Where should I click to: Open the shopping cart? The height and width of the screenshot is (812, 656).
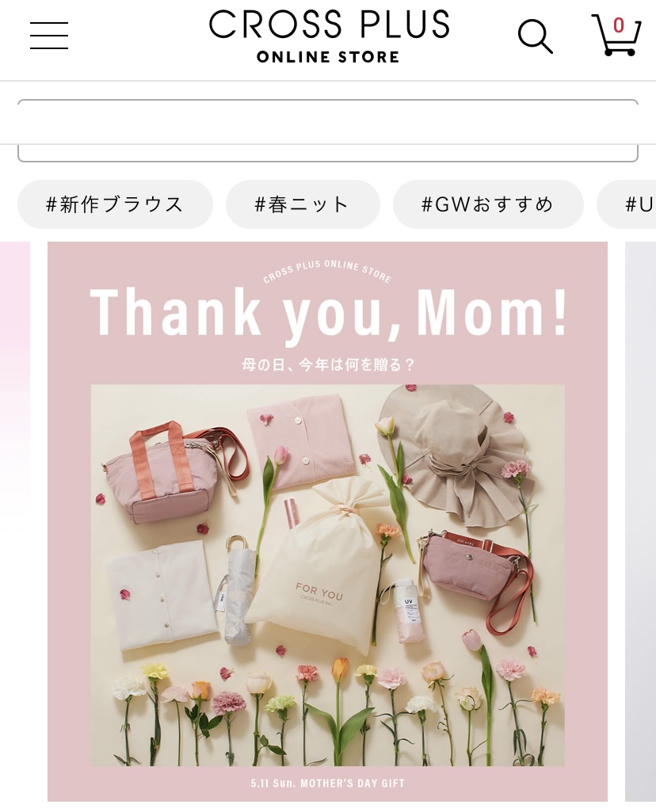pos(616,35)
